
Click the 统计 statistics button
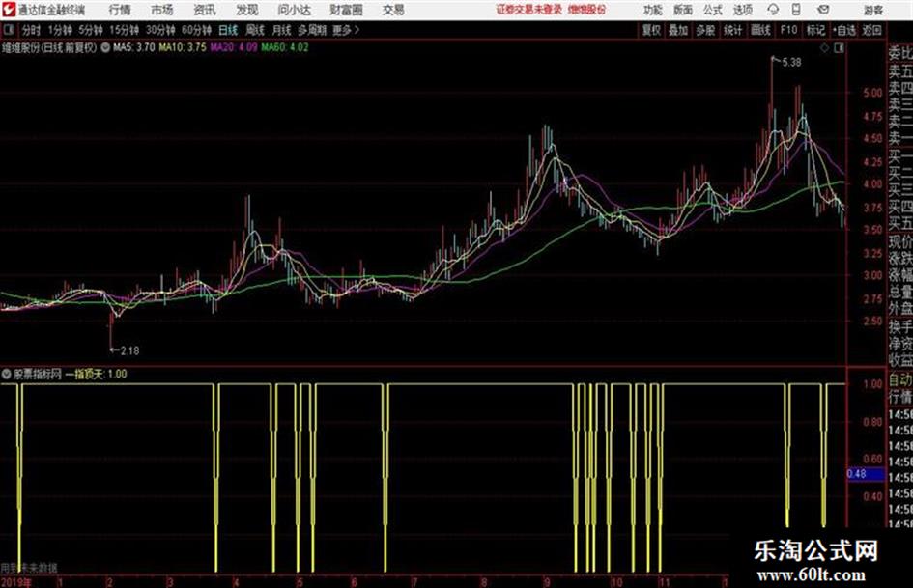(x=733, y=30)
